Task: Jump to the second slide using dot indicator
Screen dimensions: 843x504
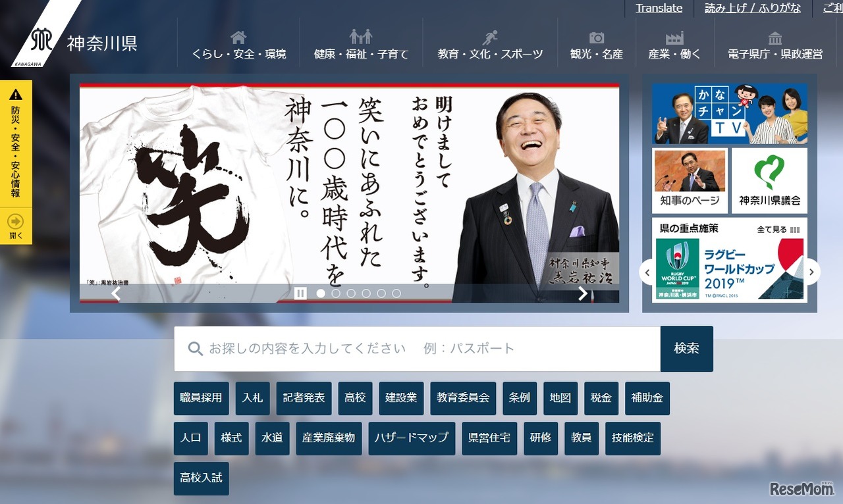Action: tap(336, 293)
